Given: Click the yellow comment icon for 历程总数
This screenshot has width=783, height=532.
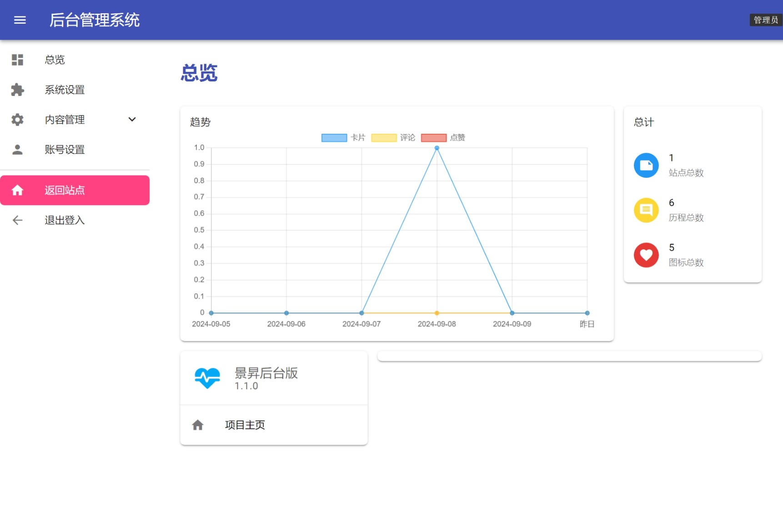Looking at the screenshot, I should [646, 210].
